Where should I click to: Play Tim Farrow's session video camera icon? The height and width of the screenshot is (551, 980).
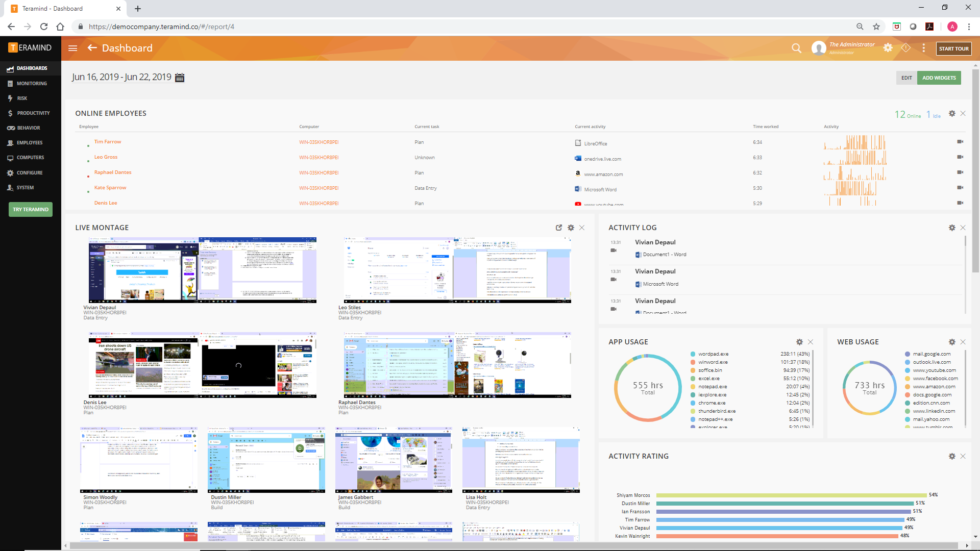pos(960,142)
